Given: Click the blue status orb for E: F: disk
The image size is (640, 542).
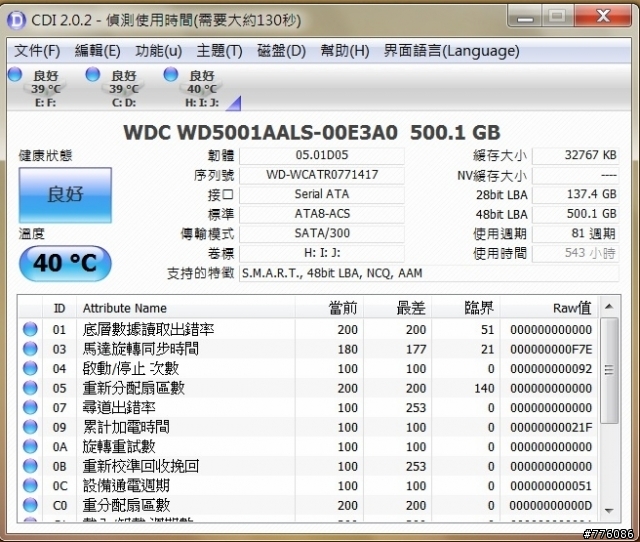Looking at the screenshot, I should coord(15,74).
